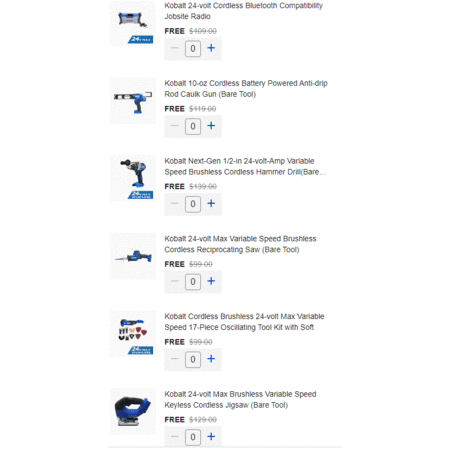This screenshot has width=450, height=450.
Task: Open the Kobalt Jobsite Radio product link
Action: [x=243, y=11]
